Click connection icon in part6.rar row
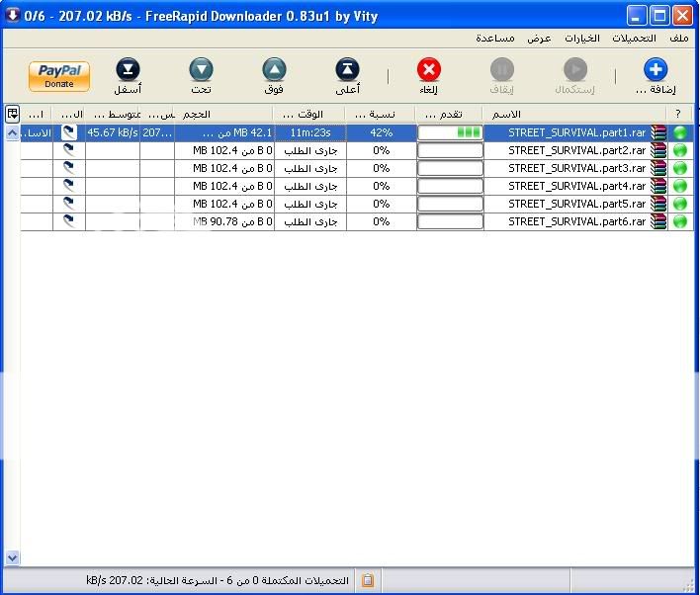 tap(69, 221)
